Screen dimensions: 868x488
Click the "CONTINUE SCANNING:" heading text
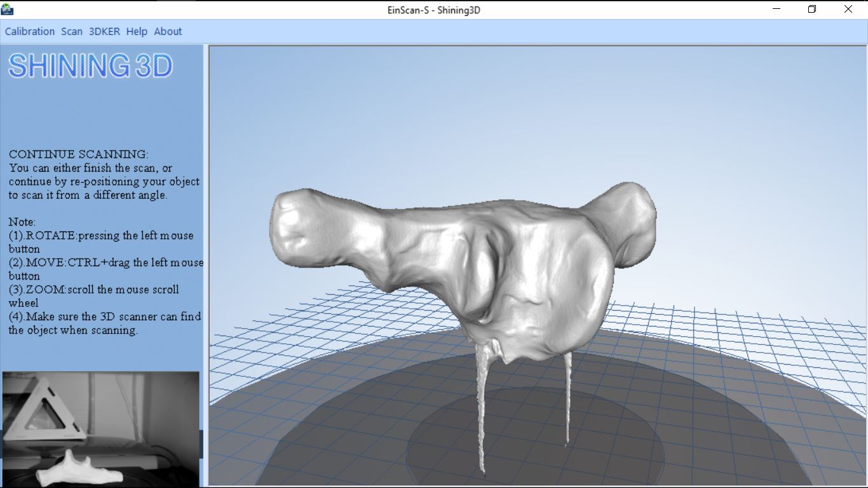(79, 154)
